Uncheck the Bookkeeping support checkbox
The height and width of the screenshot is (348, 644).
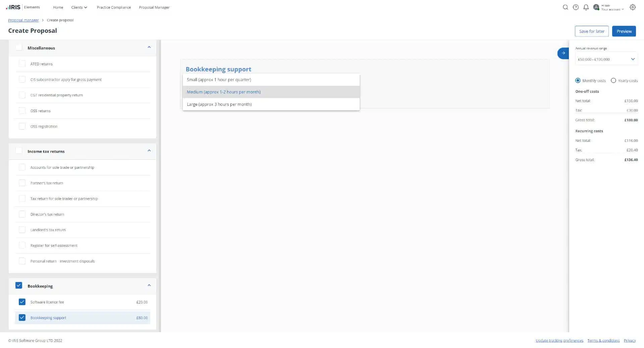tap(22, 318)
